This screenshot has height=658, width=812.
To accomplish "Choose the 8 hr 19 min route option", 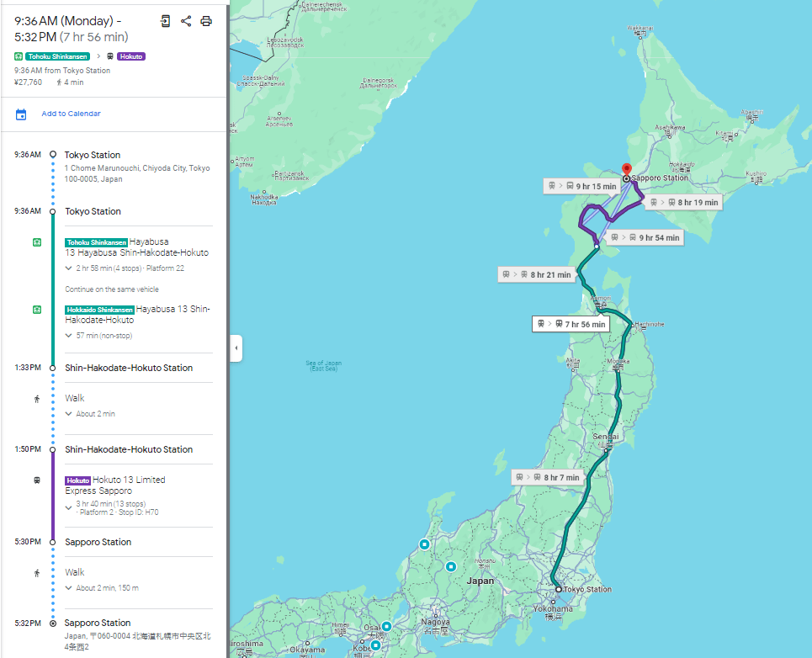I will pos(684,203).
